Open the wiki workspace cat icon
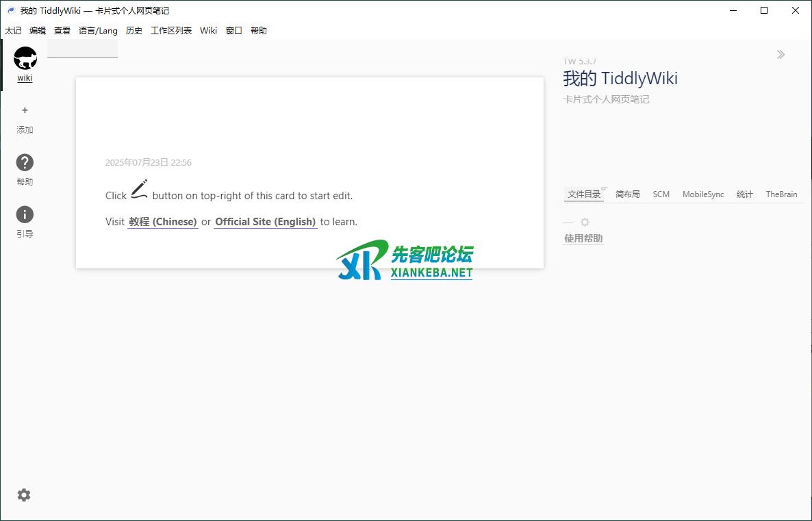This screenshot has height=521, width=812. tap(25, 59)
